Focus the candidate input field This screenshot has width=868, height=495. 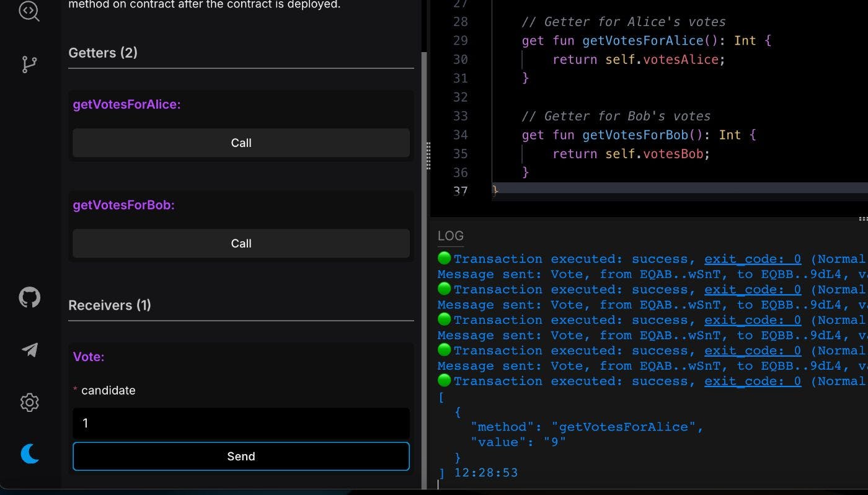coord(241,424)
